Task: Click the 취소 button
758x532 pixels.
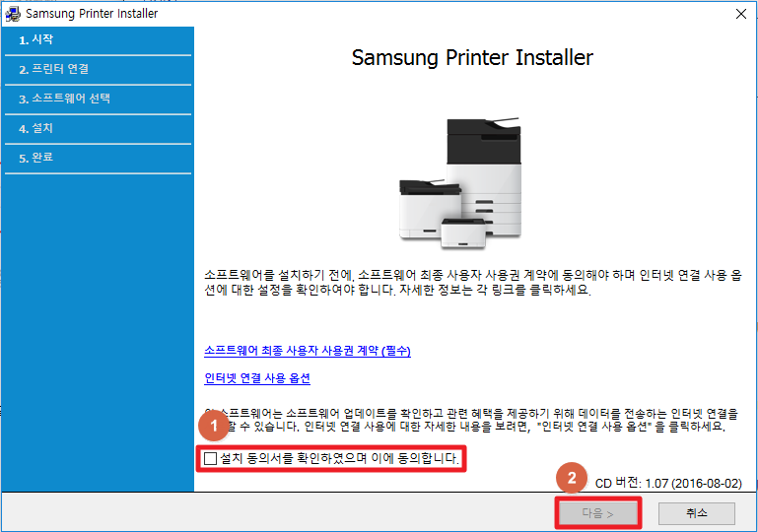Action: pyautogui.click(x=697, y=513)
